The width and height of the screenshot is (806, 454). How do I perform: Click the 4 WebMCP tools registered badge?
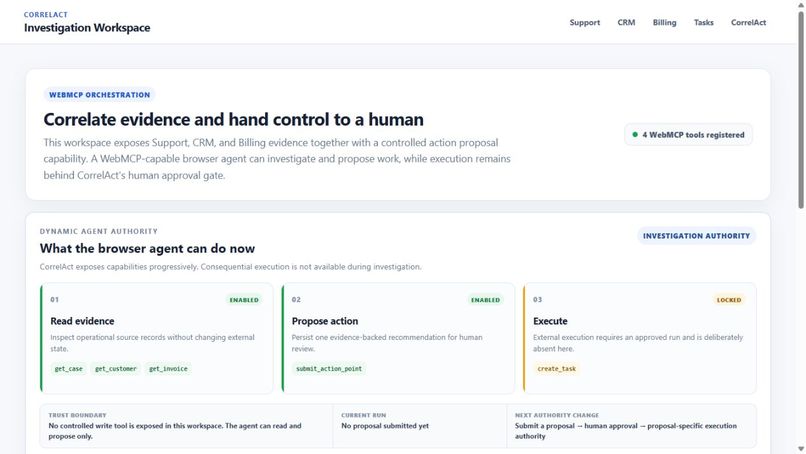click(x=688, y=135)
